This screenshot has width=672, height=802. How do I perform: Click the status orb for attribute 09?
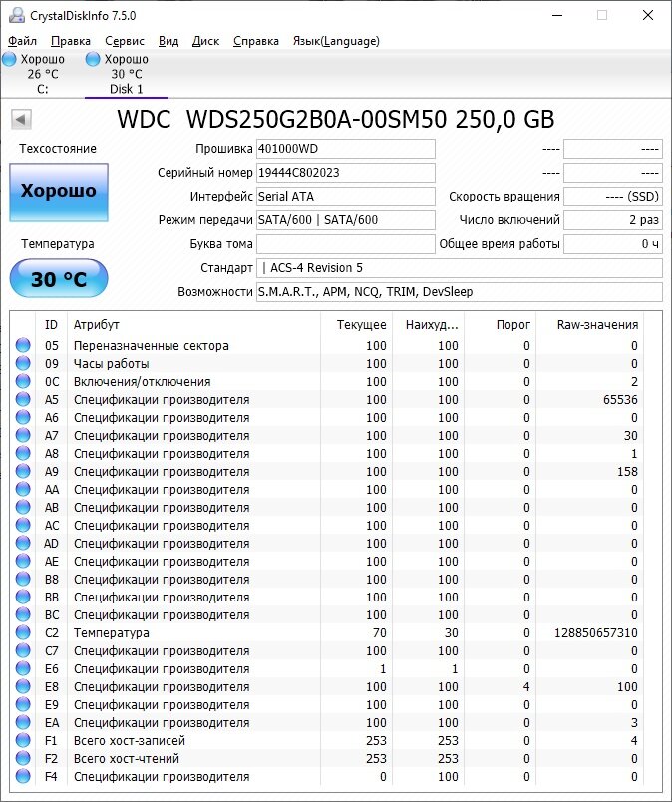click(23, 363)
